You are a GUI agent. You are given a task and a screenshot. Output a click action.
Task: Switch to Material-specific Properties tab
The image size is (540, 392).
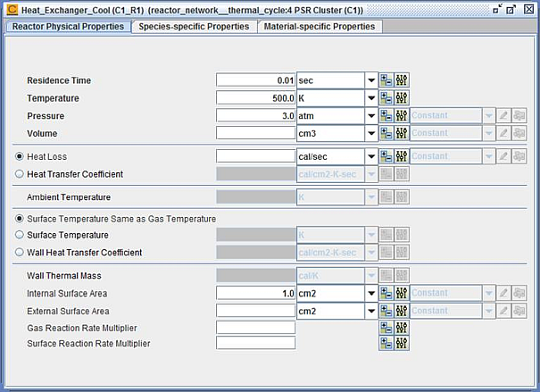pyautogui.click(x=320, y=27)
